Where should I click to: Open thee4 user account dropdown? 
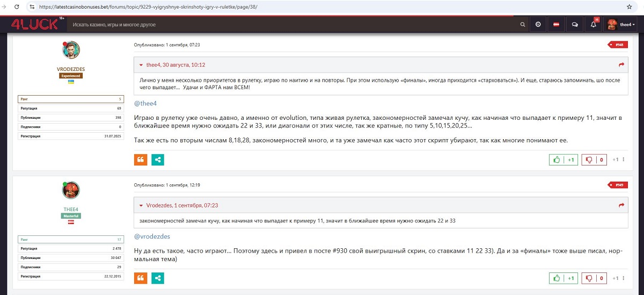click(621, 25)
